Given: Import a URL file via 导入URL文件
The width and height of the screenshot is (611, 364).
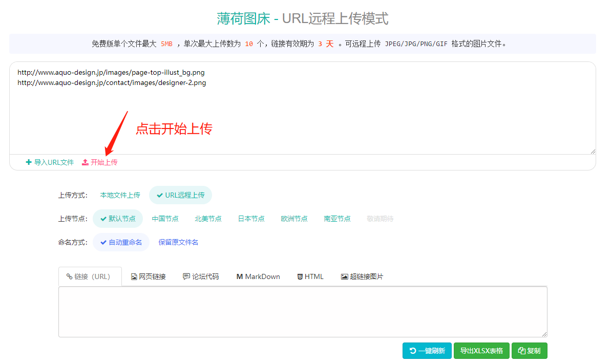Looking at the screenshot, I should 50,162.
